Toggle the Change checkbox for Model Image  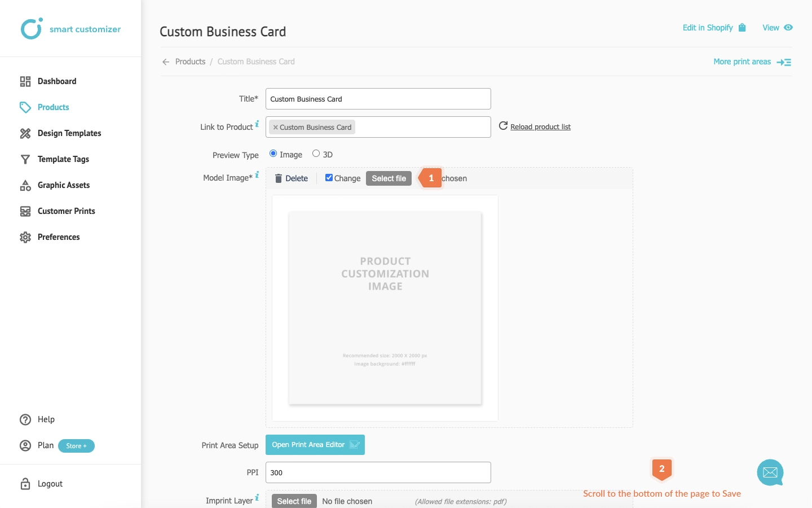click(329, 177)
